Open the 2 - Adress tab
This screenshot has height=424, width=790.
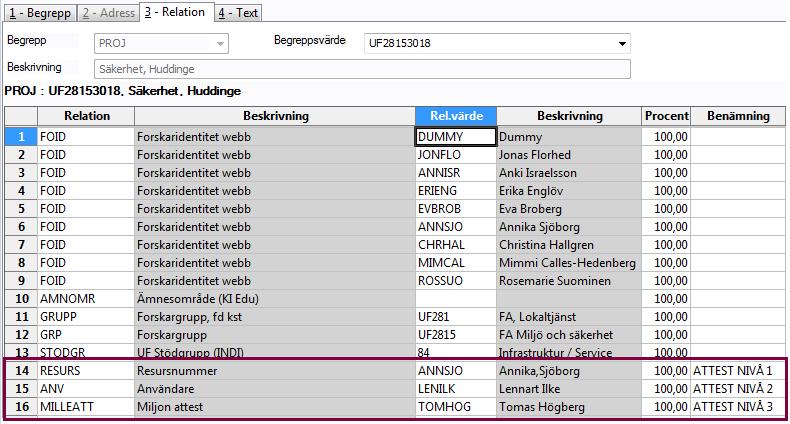(109, 13)
